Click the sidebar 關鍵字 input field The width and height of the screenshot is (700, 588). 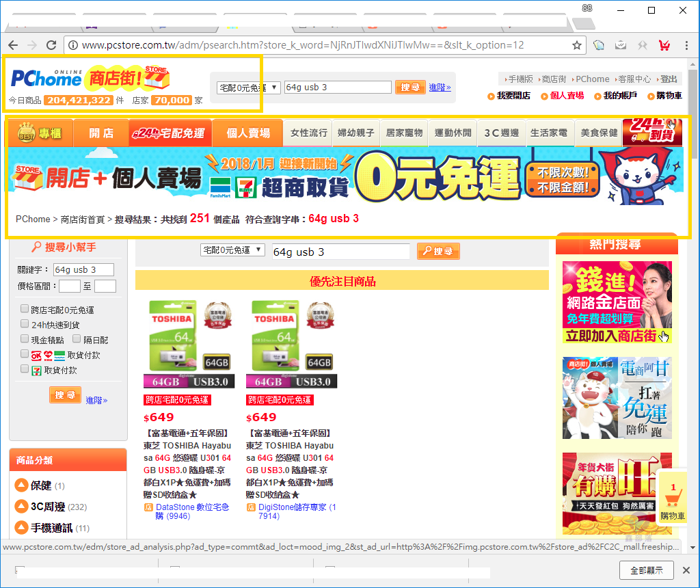click(83, 269)
